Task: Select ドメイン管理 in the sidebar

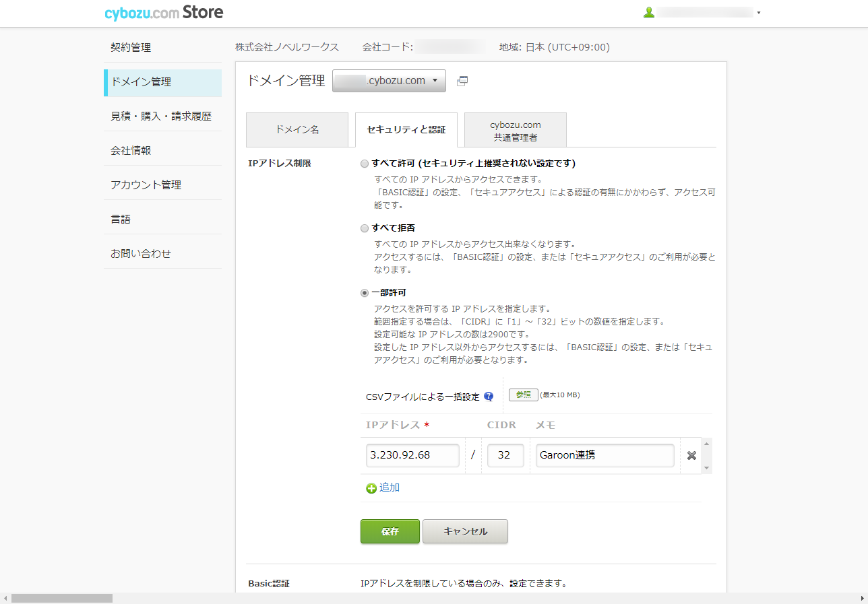Action: [x=162, y=82]
